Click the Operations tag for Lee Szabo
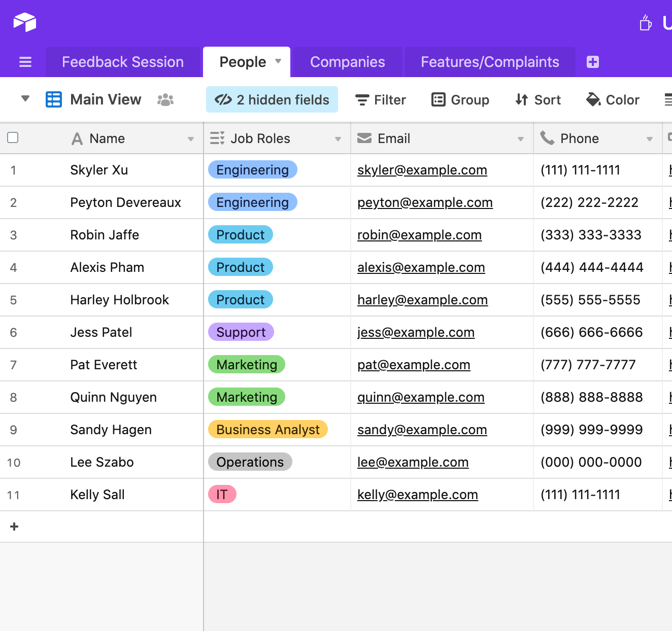Screen dimensions: 672x631 pyautogui.click(x=250, y=462)
